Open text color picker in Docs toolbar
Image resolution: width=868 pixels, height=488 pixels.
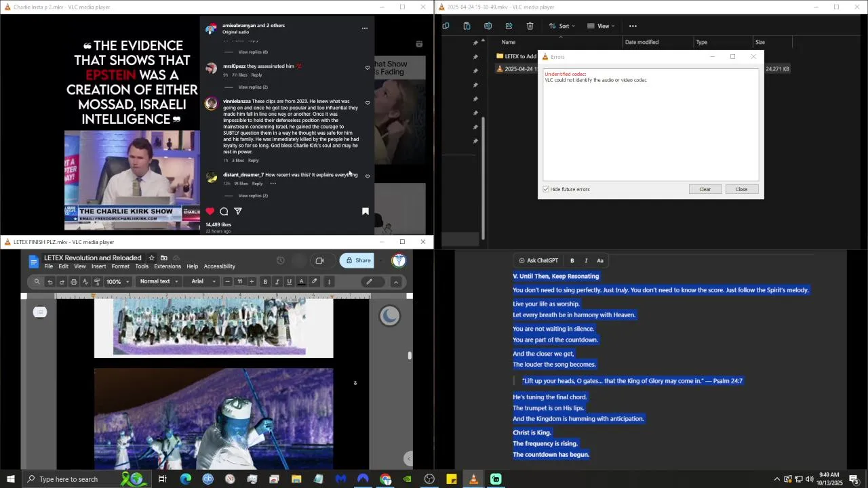pos(301,282)
